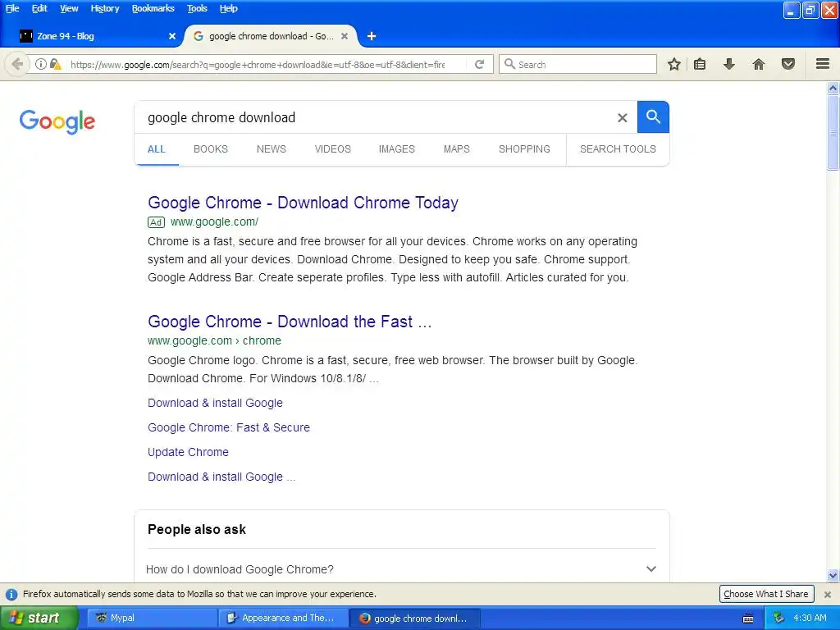Switch to Mypal in the taskbar
This screenshot has height=630, width=840.
(x=152, y=619)
